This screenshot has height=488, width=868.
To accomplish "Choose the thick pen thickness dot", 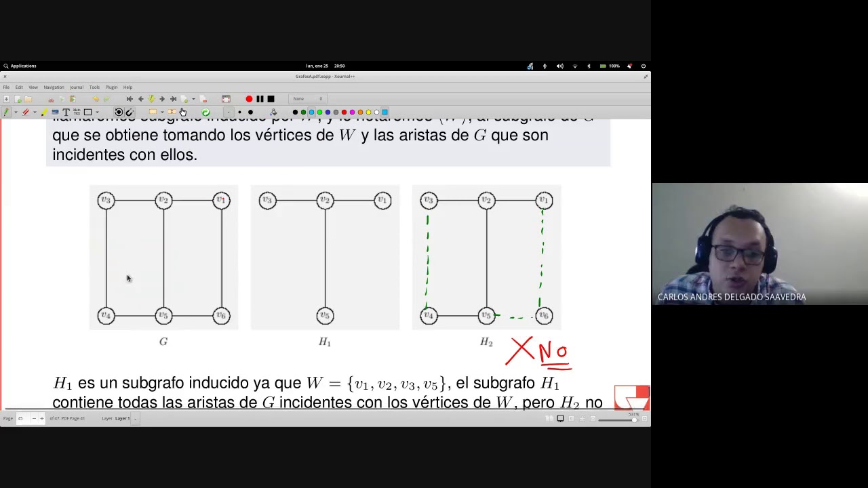I will point(250,112).
